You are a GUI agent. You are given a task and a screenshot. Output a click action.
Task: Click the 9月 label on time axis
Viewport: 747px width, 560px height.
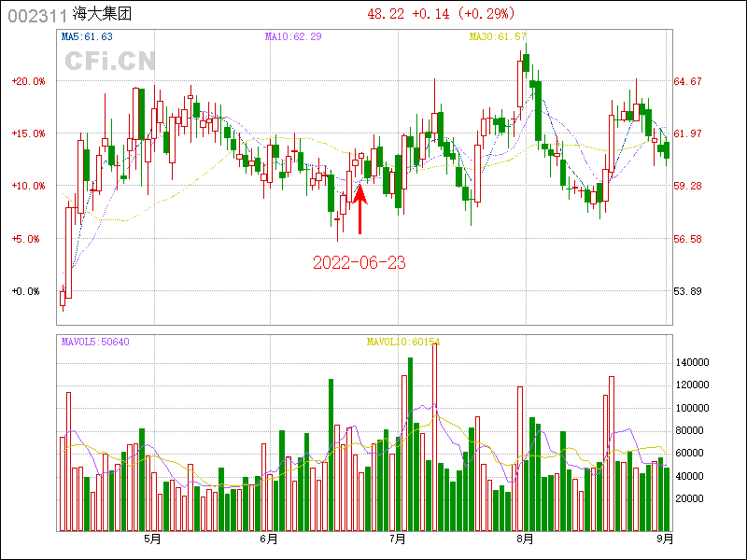(665, 539)
